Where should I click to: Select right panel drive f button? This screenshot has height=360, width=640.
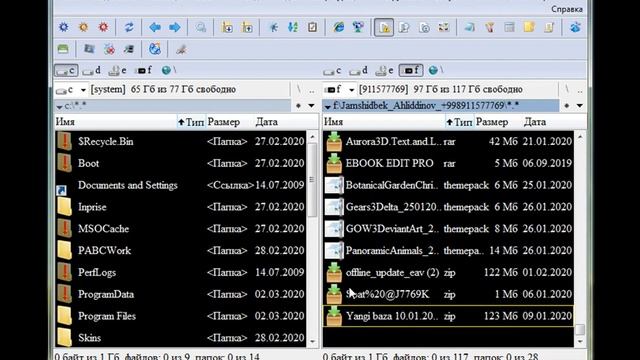[x=411, y=71]
